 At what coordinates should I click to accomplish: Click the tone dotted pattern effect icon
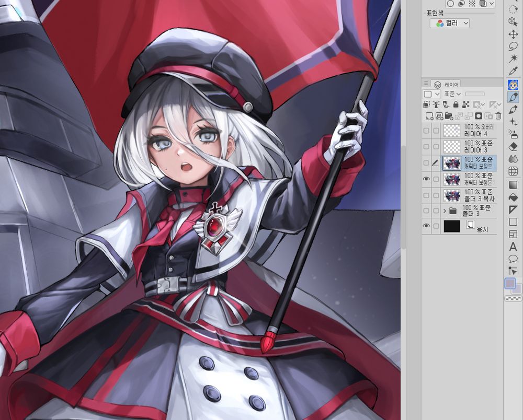(472, 4)
